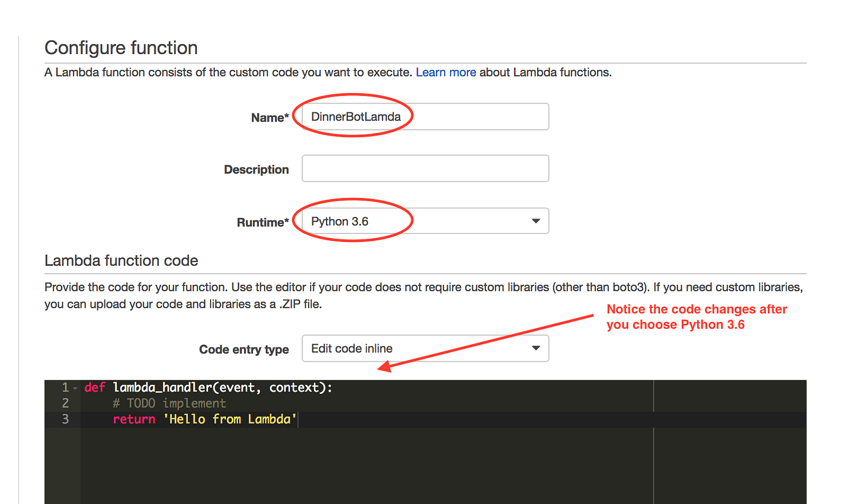
Task: Click the 'Hello from Lambda' string
Action: click(230, 420)
